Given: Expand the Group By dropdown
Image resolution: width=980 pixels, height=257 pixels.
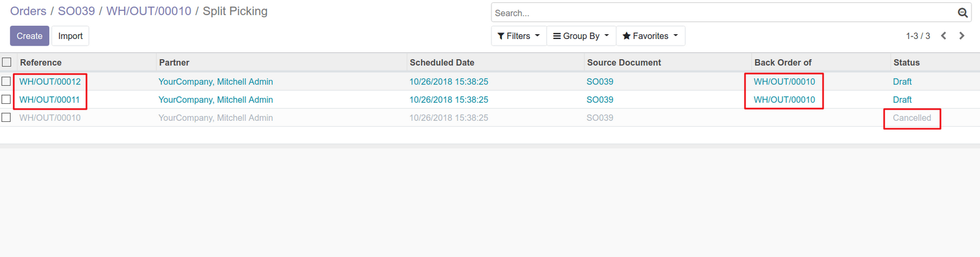Looking at the screenshot, I should coord(581,36).
